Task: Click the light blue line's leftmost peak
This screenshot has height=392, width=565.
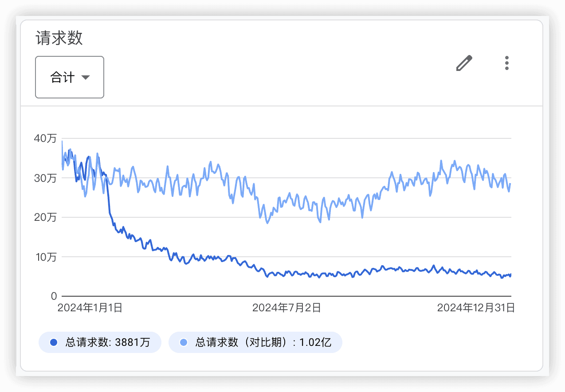Action: [62, 141]
